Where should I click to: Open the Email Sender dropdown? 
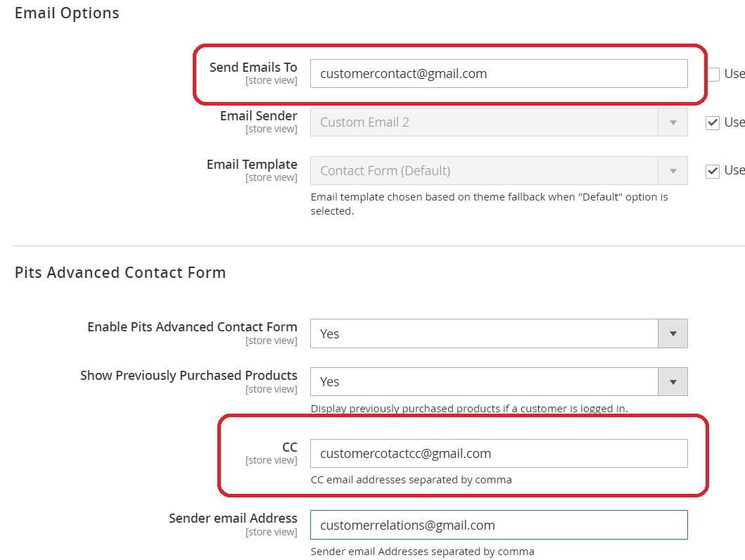pyautogui.click(x=498, y=122)
